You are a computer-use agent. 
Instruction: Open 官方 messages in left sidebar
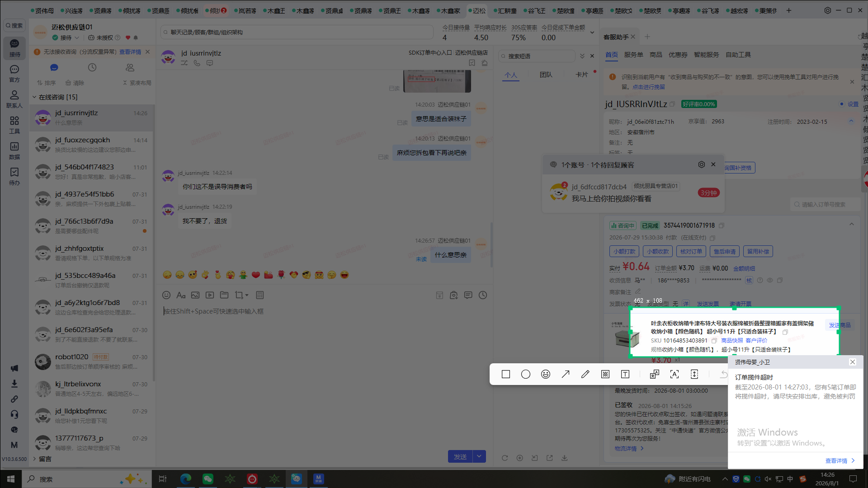14,73
